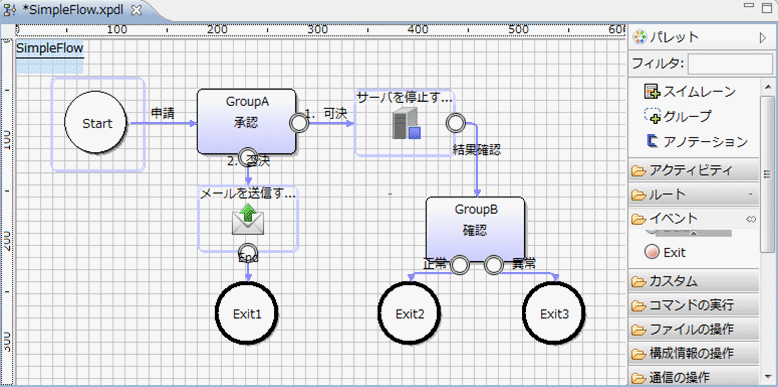The image size is (778, 387).
Task: Select the Exit3 end node
Action: tap(554, 314)
